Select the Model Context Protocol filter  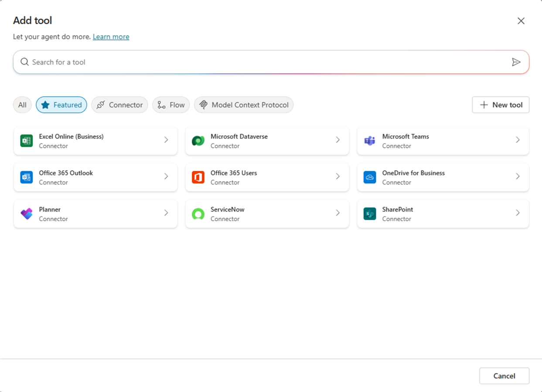pos(244,105)
